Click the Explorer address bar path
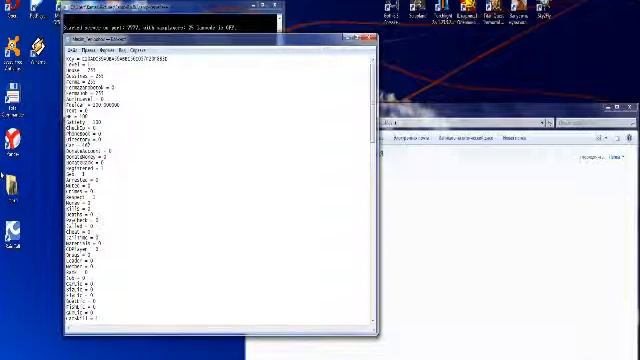Screen dimensions: 640x360 (x=459, y=123)
